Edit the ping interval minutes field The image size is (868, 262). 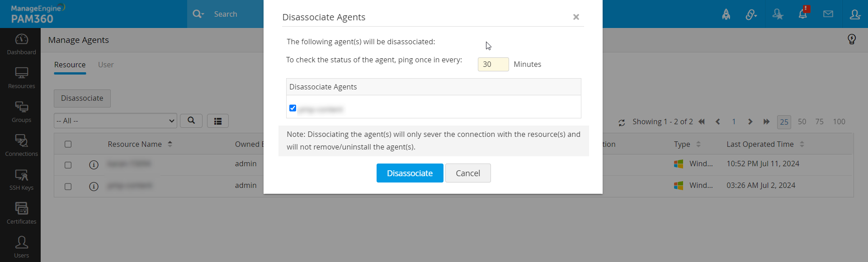click(x=493, y=64)
